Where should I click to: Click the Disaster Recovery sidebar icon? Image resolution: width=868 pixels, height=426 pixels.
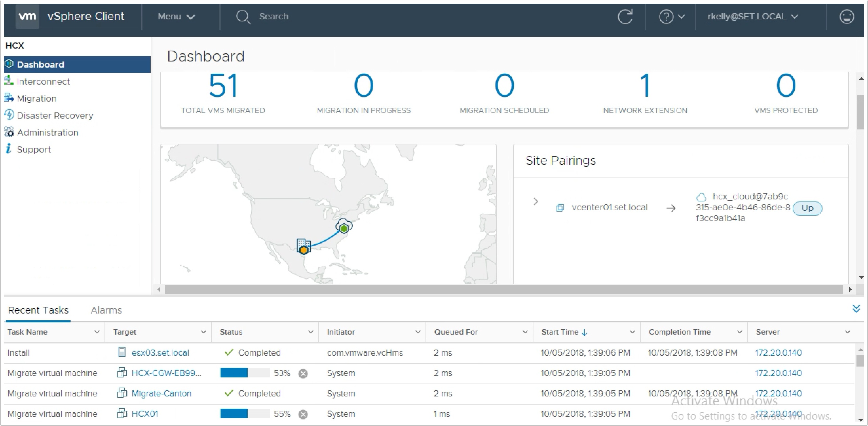point(9,115)
